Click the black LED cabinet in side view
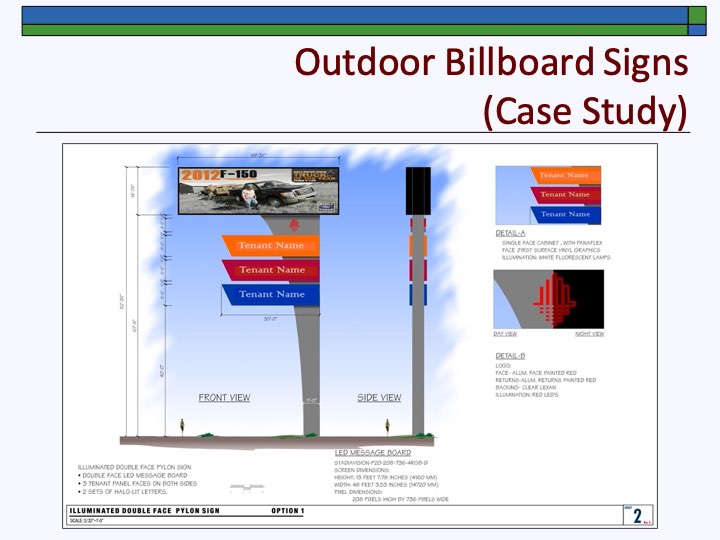Image resolution: width=720 pixels, height=540 pixels. pos(417,190)
